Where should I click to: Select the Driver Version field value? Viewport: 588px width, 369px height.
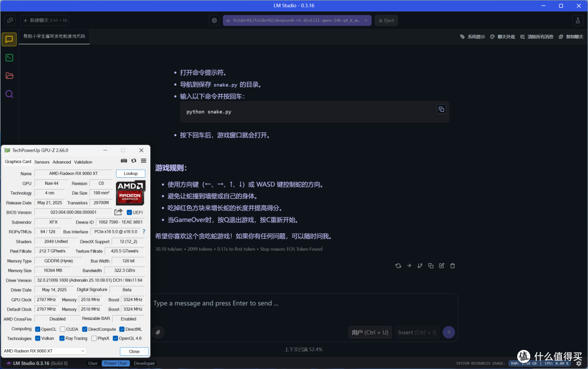(x=90, y=280)
